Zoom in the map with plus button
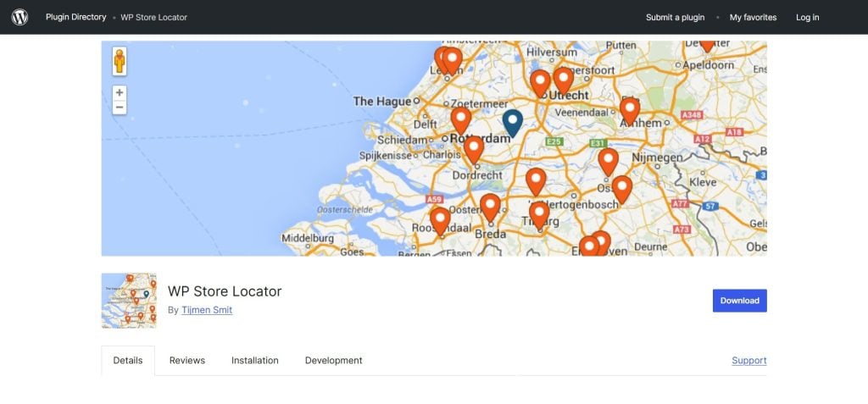Image resolution: width=868 pixels, height=404 pixels. pyautogui.click(x=120, y=92)
